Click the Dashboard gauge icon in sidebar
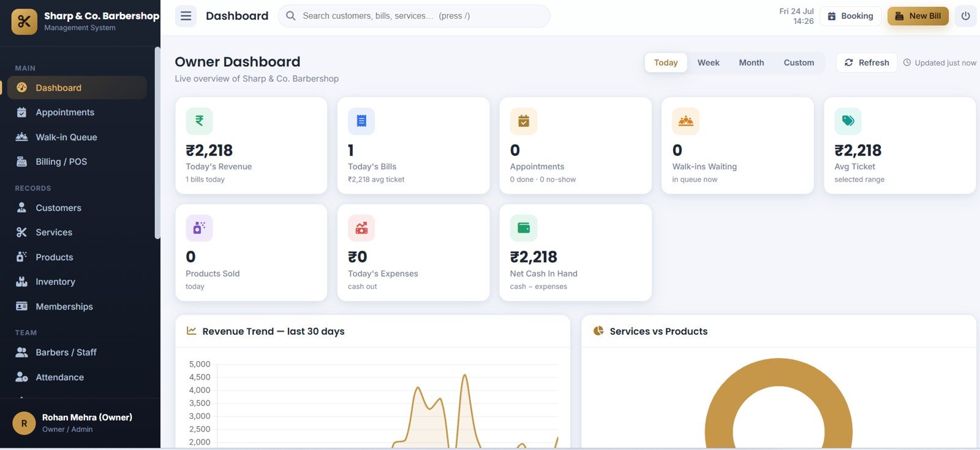 click(22, 88)
